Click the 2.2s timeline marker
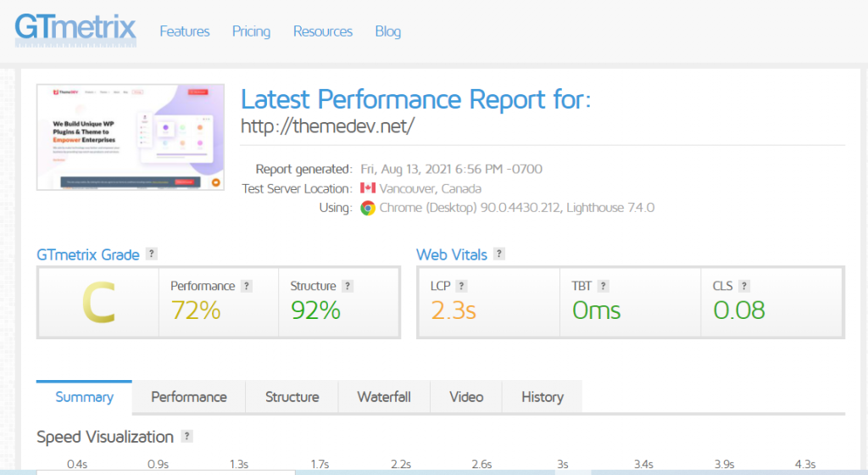The width and height of the screenshot is (868, 475). pyautogui.click(x=401, y=464)
